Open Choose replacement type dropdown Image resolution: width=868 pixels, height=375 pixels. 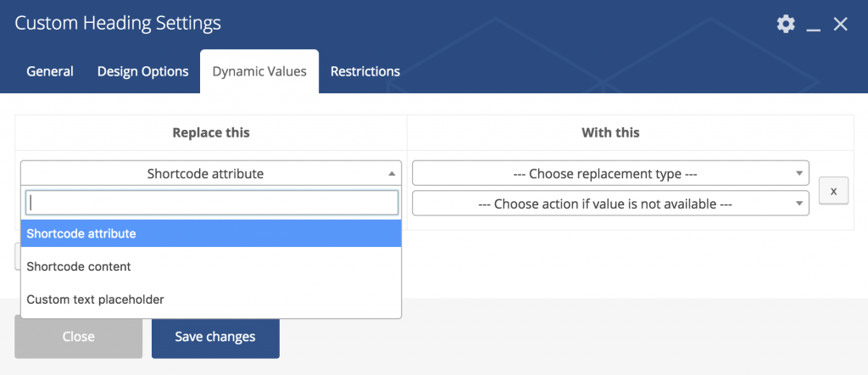point(610,173)
